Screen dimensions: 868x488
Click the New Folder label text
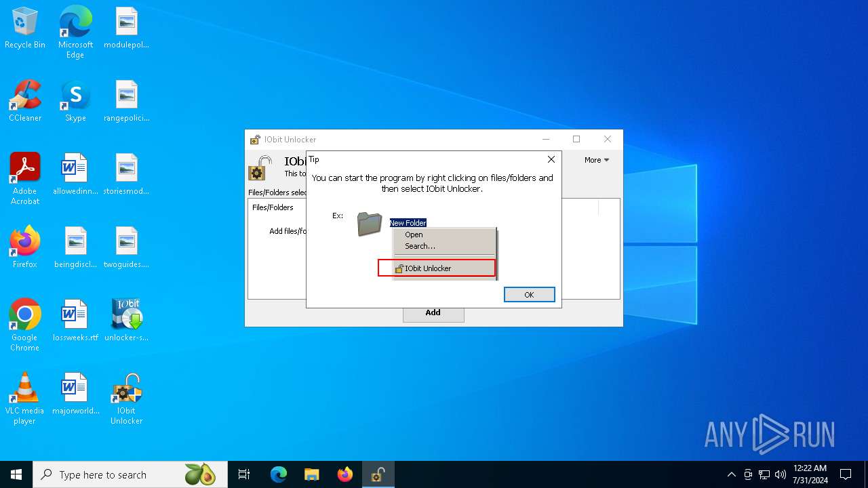point(408,223)
